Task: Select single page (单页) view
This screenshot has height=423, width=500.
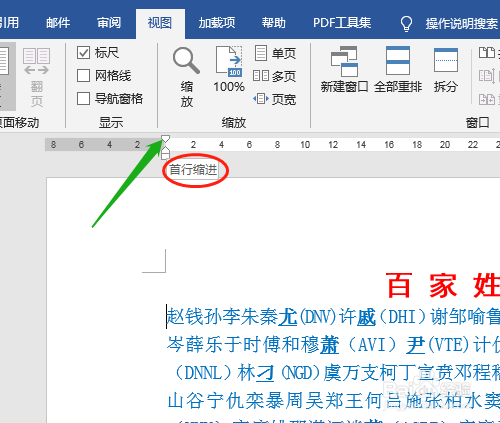Action: (x=275, y=53)
